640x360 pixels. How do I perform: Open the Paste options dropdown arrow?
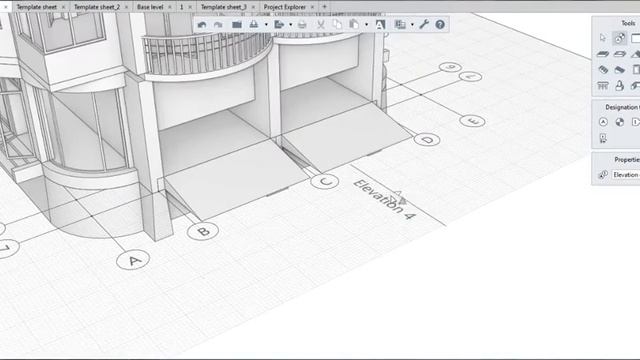[x=367, y=25]
